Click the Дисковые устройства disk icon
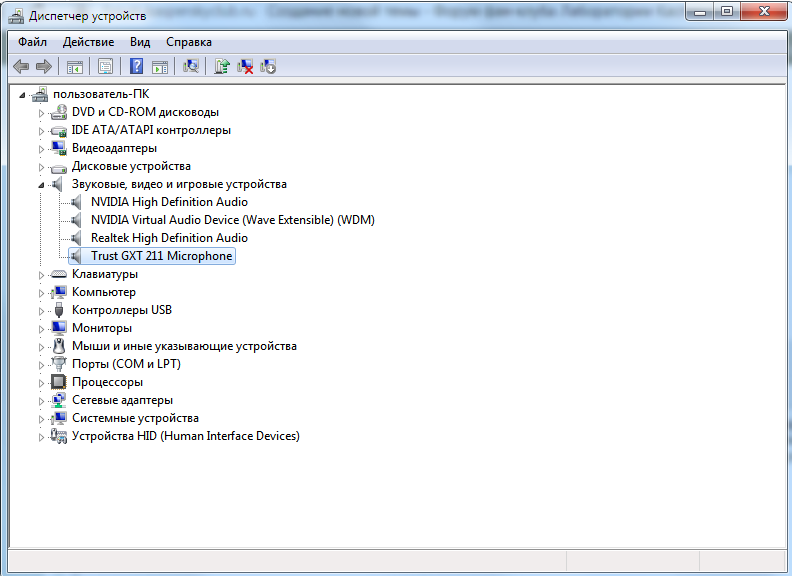 [59, 167]
